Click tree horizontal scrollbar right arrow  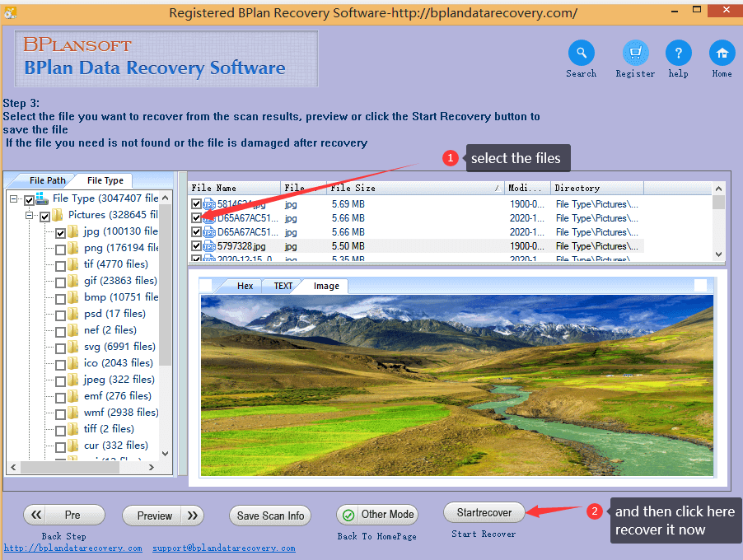152,467
